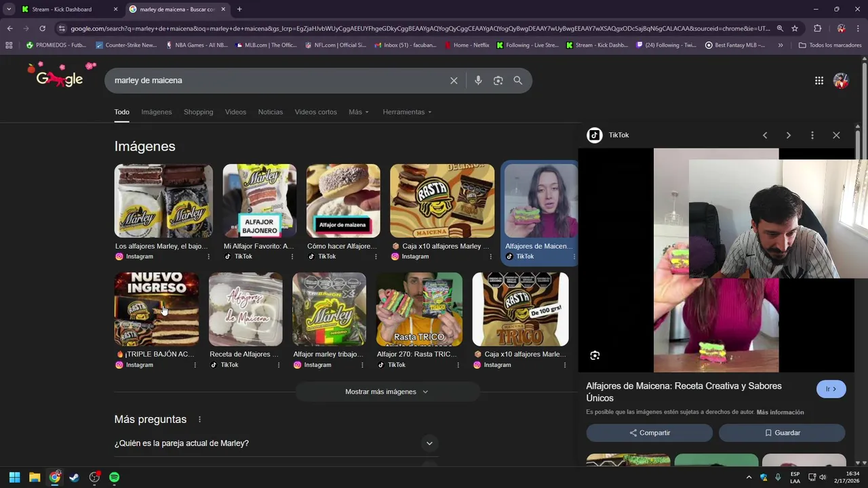This screenshot has width=868, height=488.
Task: Open Steam from taskbar
Action: [74, 477]
